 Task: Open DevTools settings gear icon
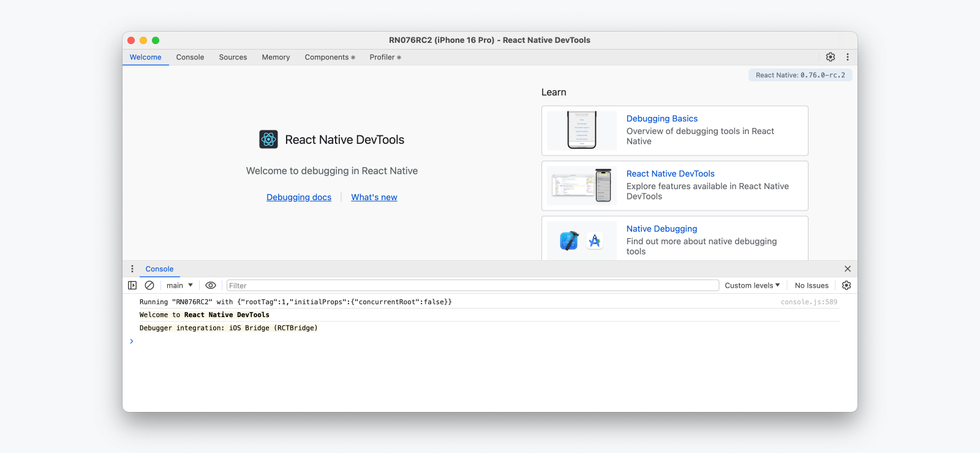[x=831, y=57]
